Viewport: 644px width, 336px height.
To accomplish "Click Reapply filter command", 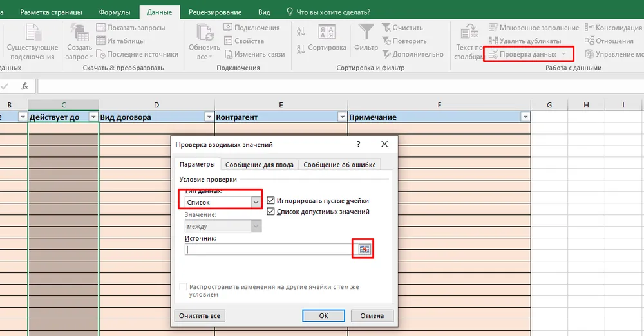I will pos(404,41).
